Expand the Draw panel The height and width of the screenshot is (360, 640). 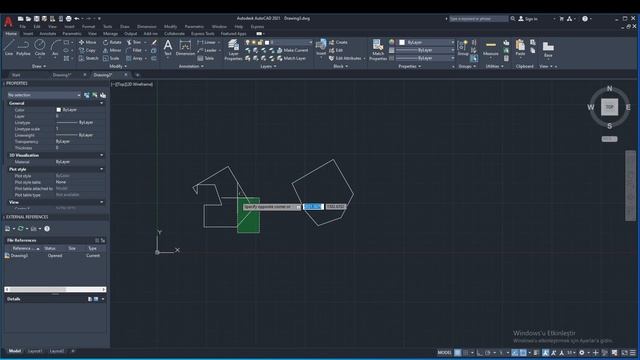coord(39,66)
